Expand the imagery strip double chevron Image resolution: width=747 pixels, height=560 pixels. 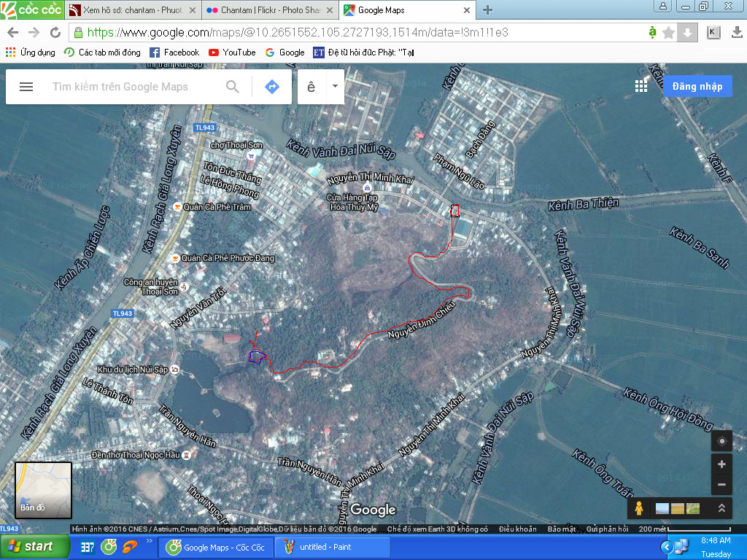tap(721, 508)
